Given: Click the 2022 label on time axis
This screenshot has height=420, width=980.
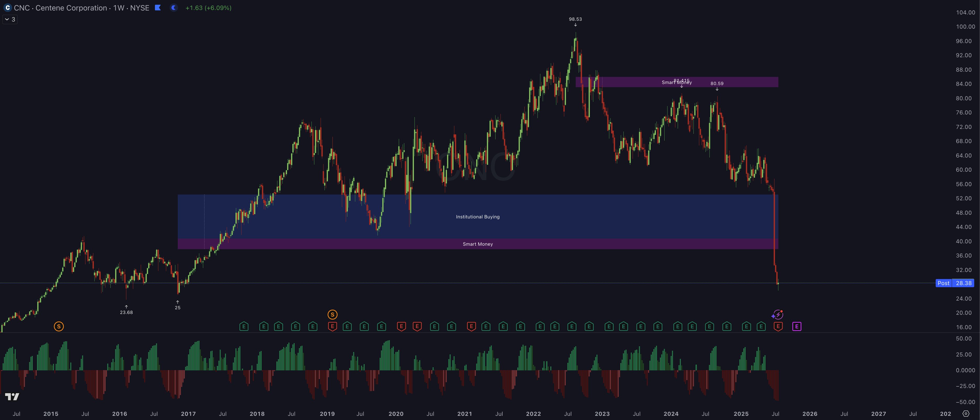Looking at the screenshot, I should tap(533, 413).
